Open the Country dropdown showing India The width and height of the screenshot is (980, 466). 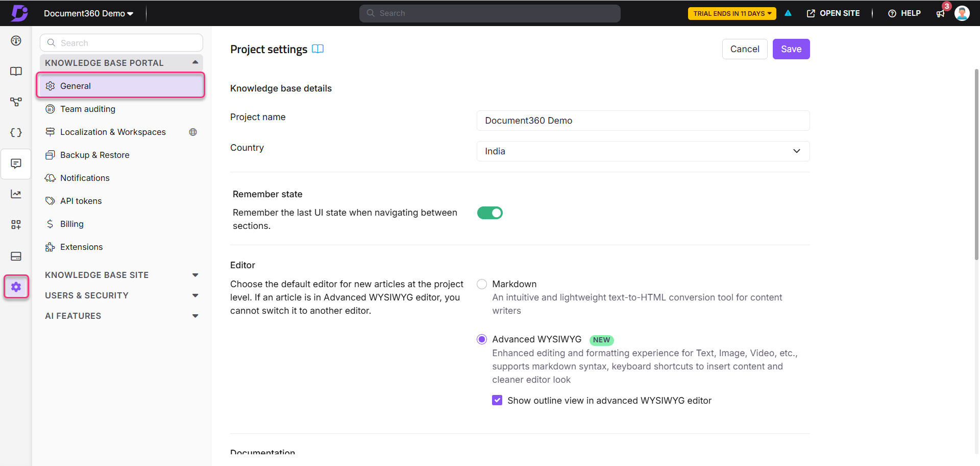[x=643, y=151]
